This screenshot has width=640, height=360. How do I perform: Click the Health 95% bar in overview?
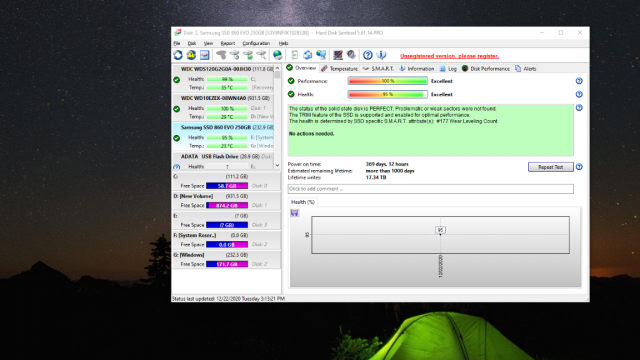[x=387, y=94]
